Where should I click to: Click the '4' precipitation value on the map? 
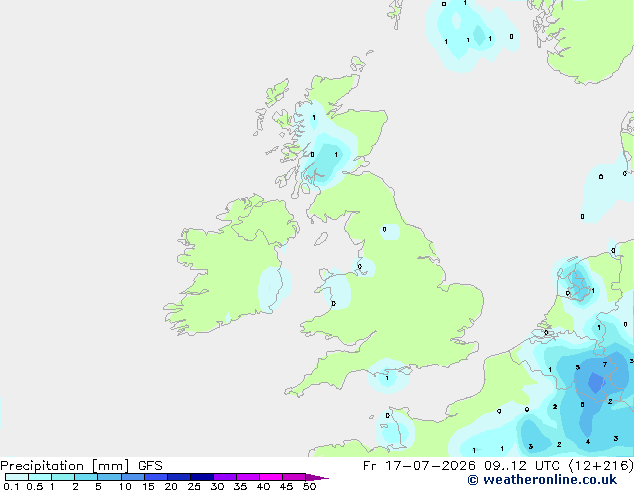[x=588, y=441]
